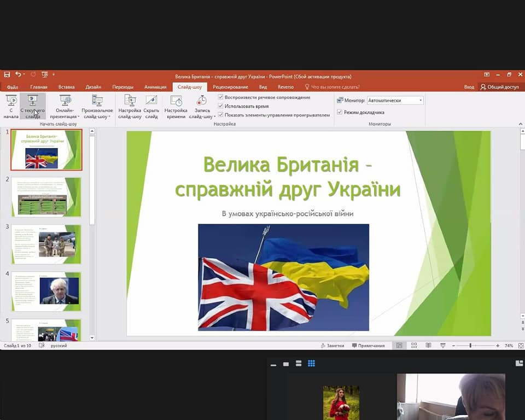The height and width of the screenshot is (420, 525).
Task: Click the Save icon in quick access toolbar
Action: click(x=7, y=74)
